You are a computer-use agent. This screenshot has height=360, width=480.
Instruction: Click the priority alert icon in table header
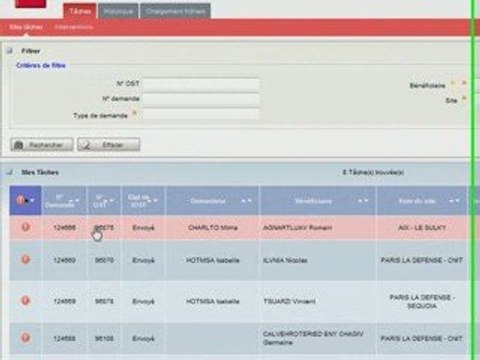[x=20, y=200]
